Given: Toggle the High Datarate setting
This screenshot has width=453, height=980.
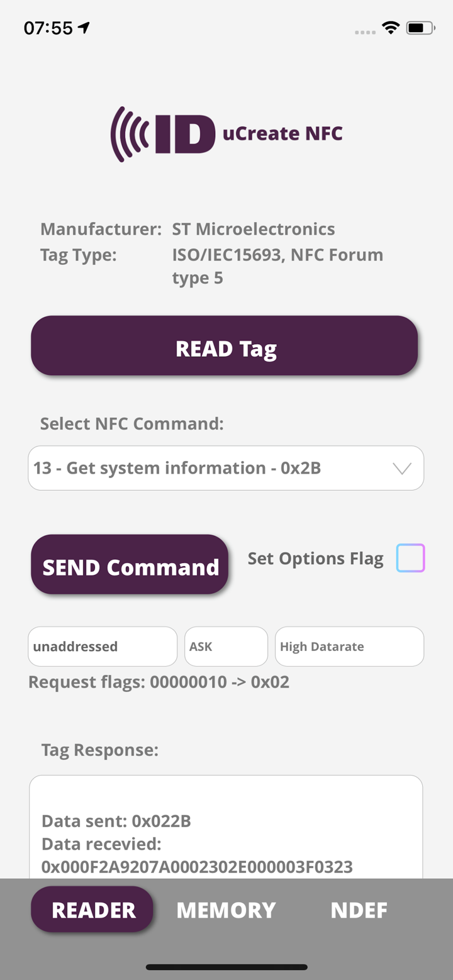Looking at the screenshot, I should coord(349,647).
